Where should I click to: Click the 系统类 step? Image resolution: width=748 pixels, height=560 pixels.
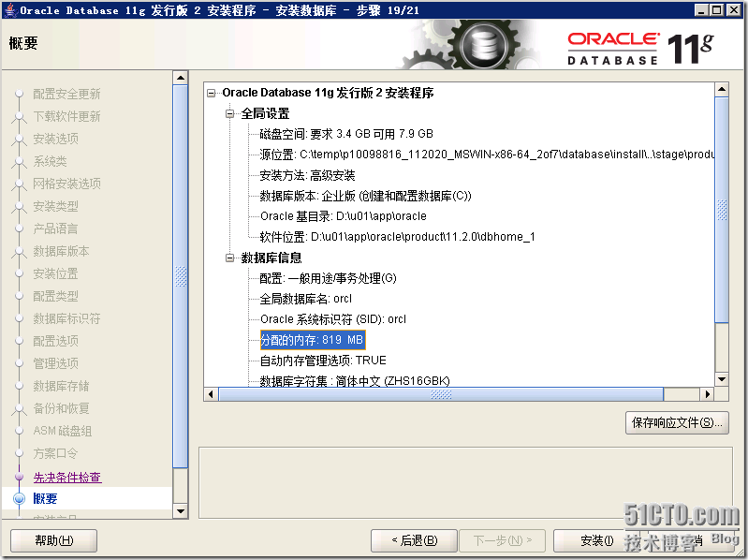point(51,162)
